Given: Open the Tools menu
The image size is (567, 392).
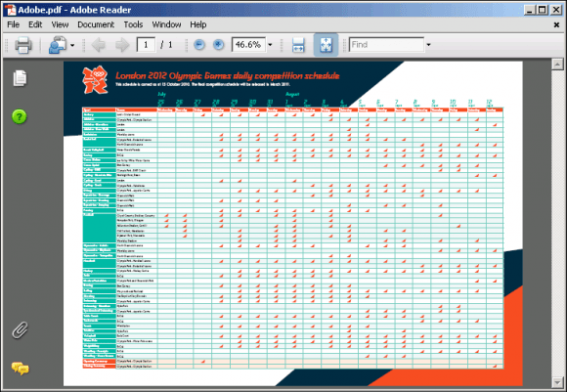Looking at the screenshot, I should [x=133, y=24].
